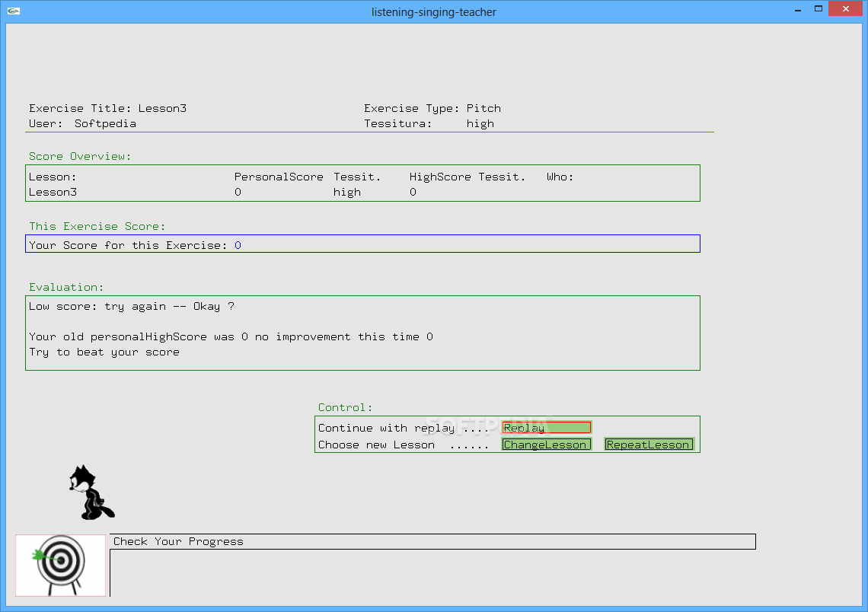Maximize the listening-singing-teacher window
Viewport: 868px width, 612px height.
[x=819, y=9]
